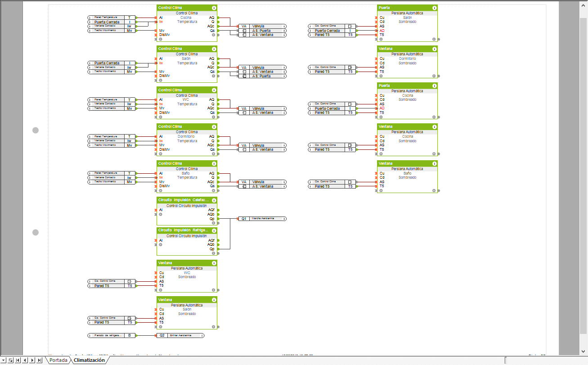Select the Q2 Enfriar Aerotermia output
Image resolution: width=588 pixels, height=365 pixels.
(180, 335)
